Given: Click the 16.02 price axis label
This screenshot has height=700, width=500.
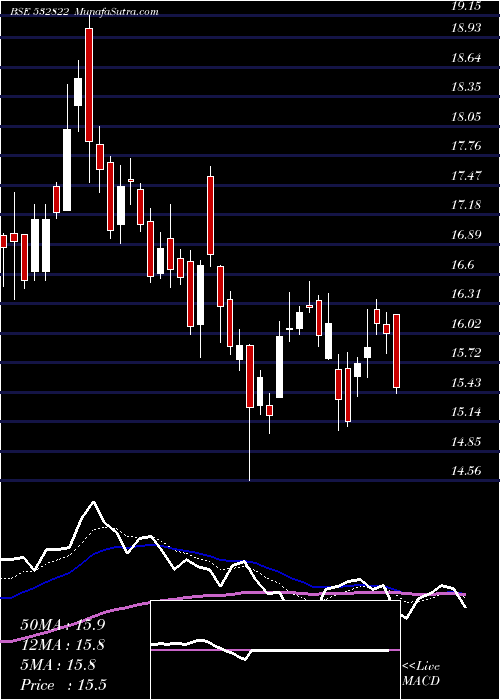Looking at the screenshot, I should (x=467, y=323).
